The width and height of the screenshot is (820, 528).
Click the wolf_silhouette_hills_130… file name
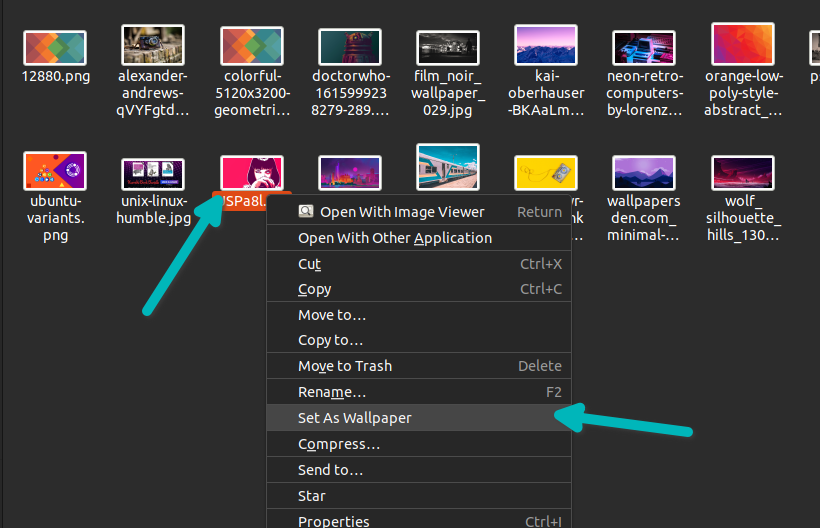pyautogui.click(x=743, y=218)
